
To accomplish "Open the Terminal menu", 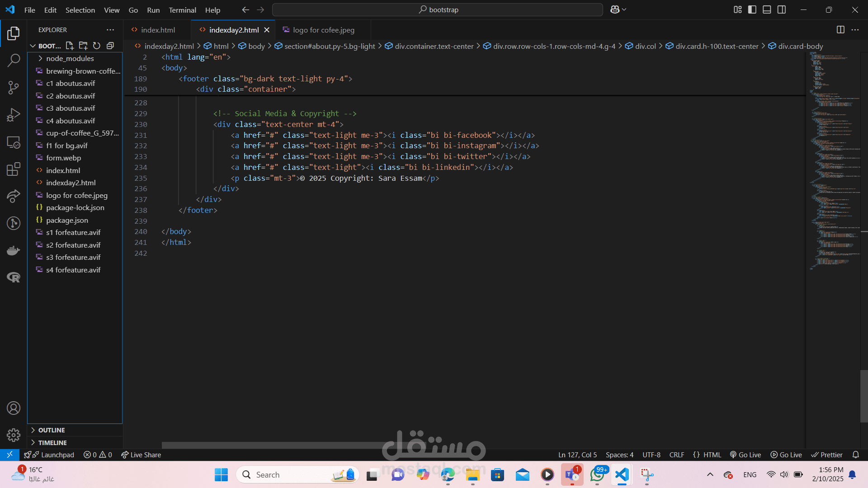I will pos(182,10).
